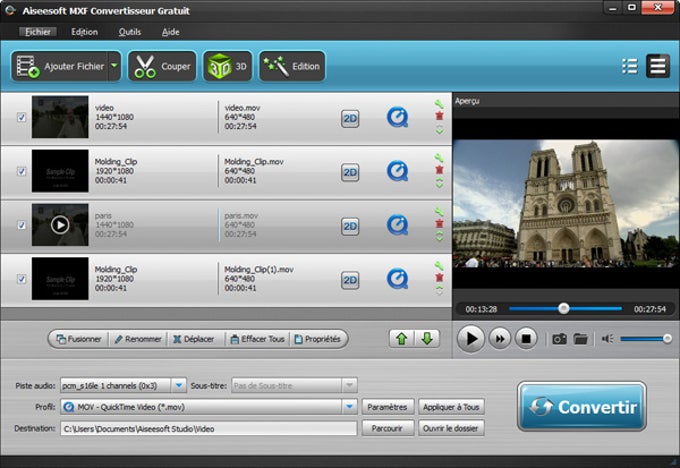Click the preview timeline position handle
The width and height of the screenshot is (680, 468).
pyautogui.click(x=563, y=308)
